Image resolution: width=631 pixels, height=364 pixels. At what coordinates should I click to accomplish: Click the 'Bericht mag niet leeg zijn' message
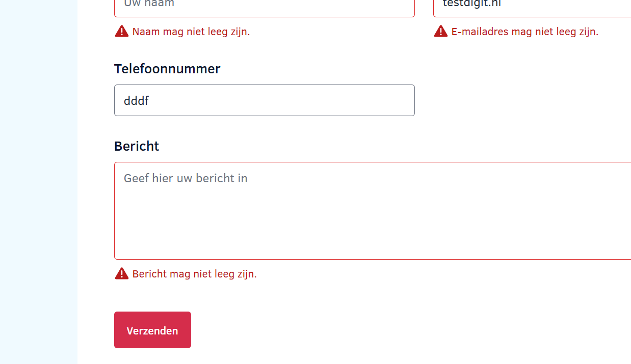click(x=194, y=274)
